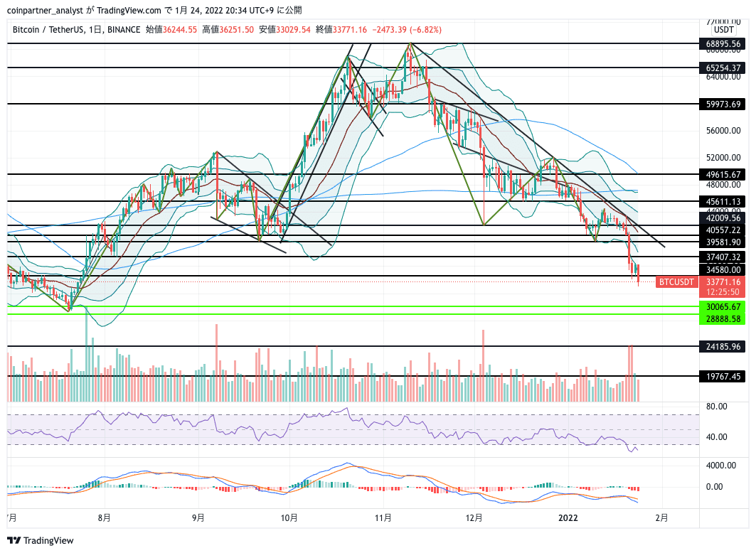Click the MACD 4000.00 scale value
The height and width of the screenshot is (553, 756).
[721, 466]
